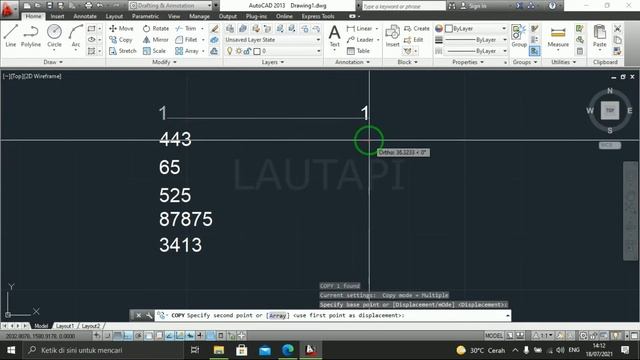640x360 pixels.
Task: Open the AutoCAD application menu button
Action: click(9, 9)
